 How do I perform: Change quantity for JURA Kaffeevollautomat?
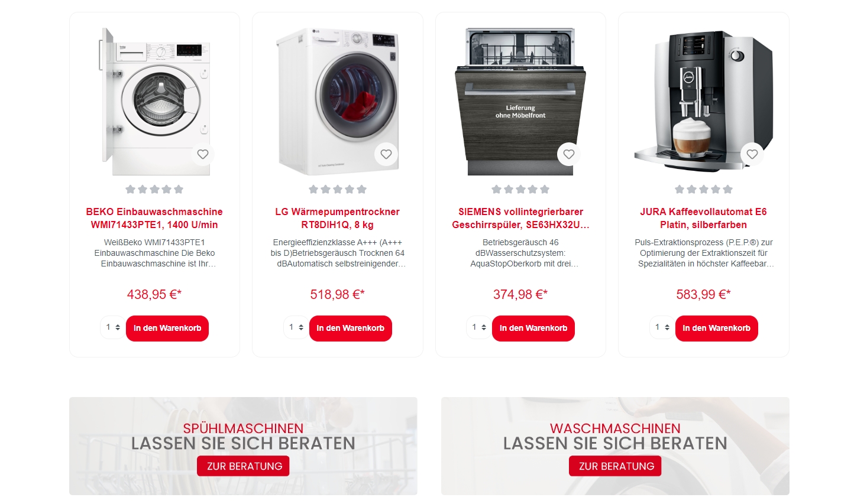click(662, 327)
